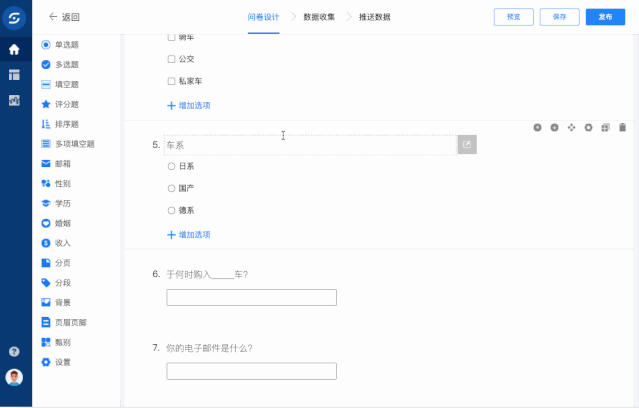
Task: Move question 5 down with arrow icon
Action: pos(554,128)
